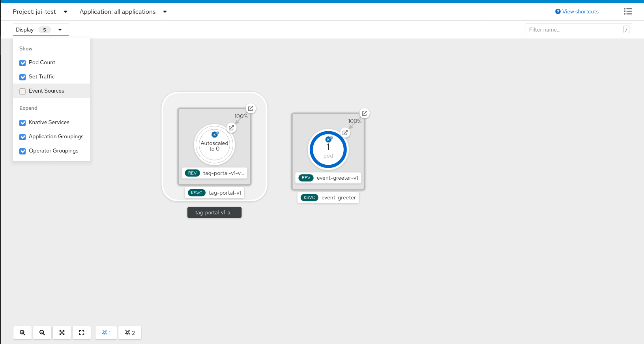Viewport: 644px width, 344px height.
Task: Click the REV badge of event-greeter-v1
Action: (306, 178)
